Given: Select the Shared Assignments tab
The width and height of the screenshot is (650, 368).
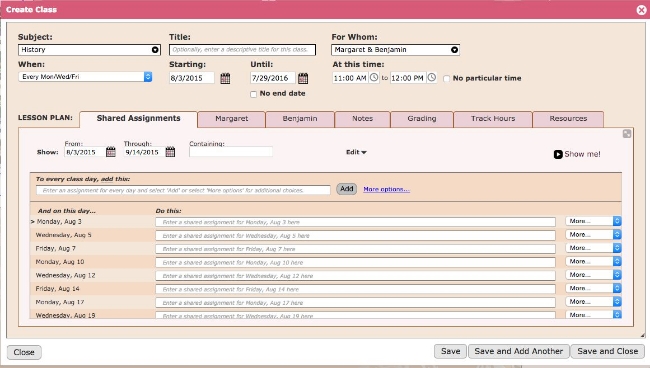Looking at the screenshot, I should (x=138, y=119).
